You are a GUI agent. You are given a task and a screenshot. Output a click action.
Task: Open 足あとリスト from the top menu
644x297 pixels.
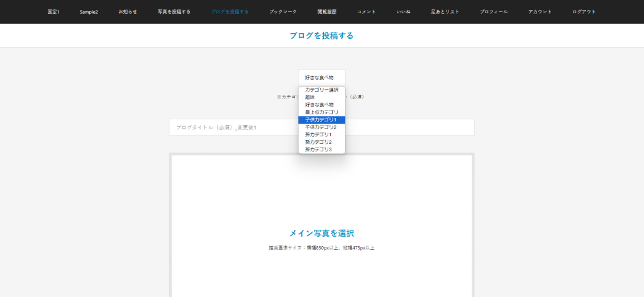click(445, 12)
